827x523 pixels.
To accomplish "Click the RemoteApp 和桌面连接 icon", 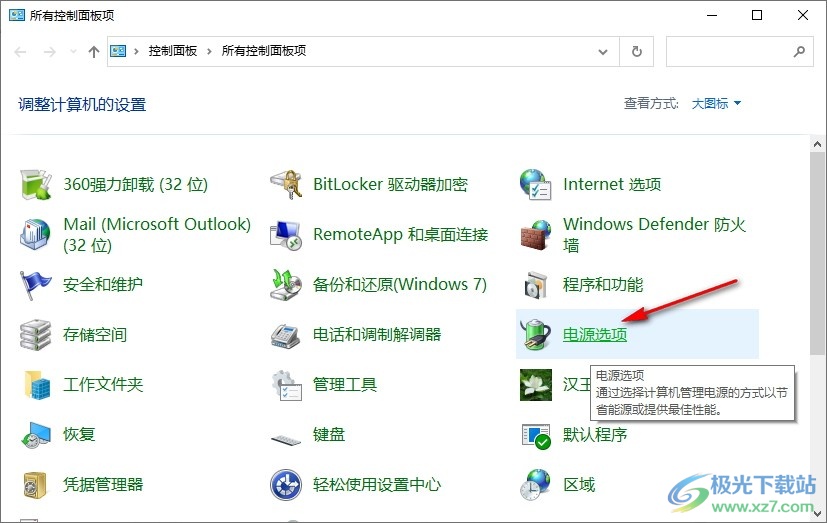I will coord(286,235).
